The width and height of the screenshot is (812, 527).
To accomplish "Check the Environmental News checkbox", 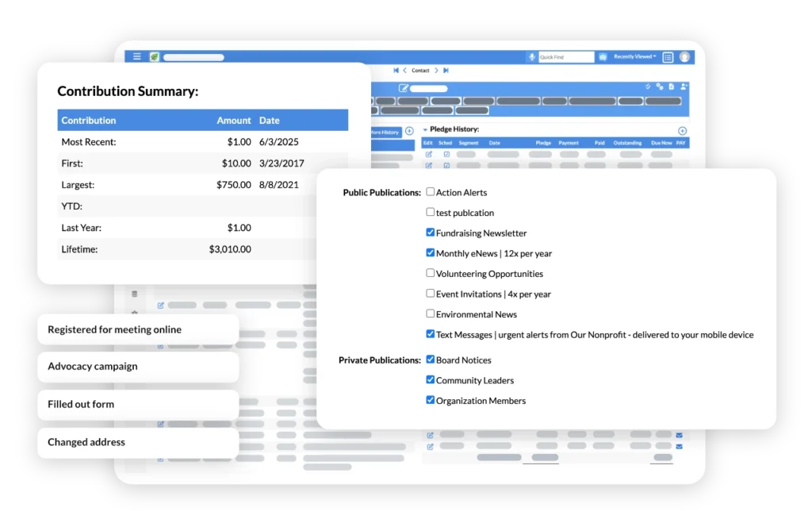I will click(431, 314).
